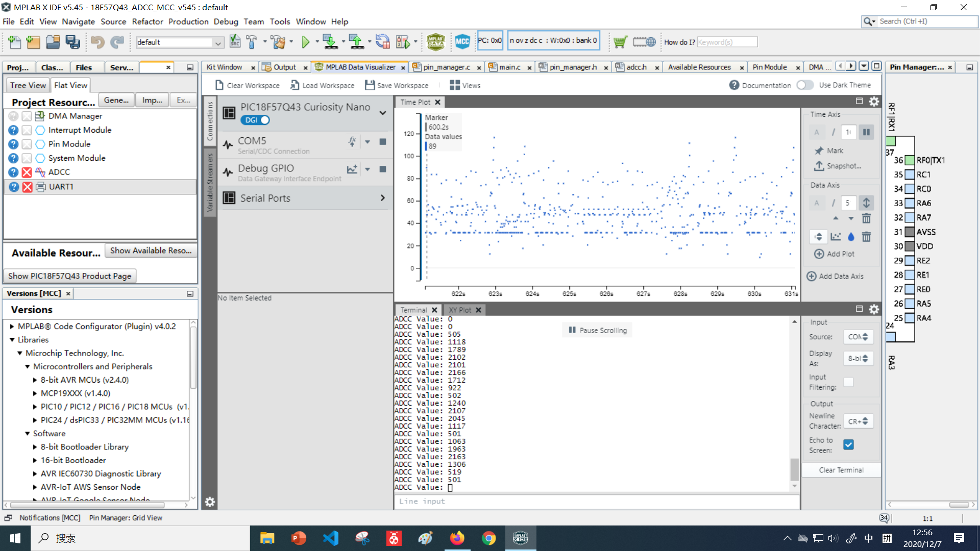Viewport: 980px width, 551px height.
Task: Clean and Build the main project
Action: [x=278, y=42]
